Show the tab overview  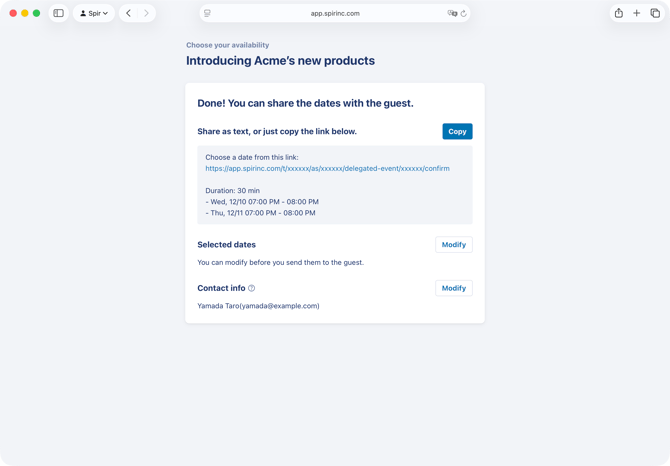coord(655,13)
